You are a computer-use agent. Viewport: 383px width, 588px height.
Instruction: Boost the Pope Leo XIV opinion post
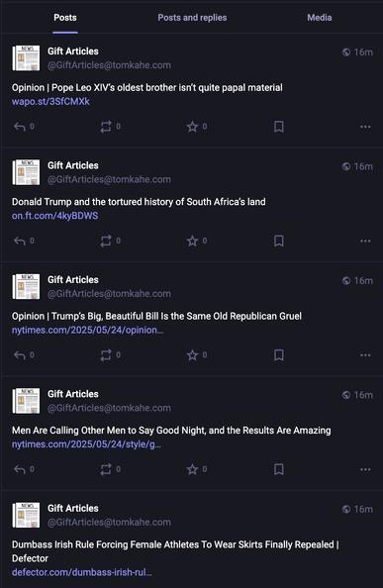106,127
